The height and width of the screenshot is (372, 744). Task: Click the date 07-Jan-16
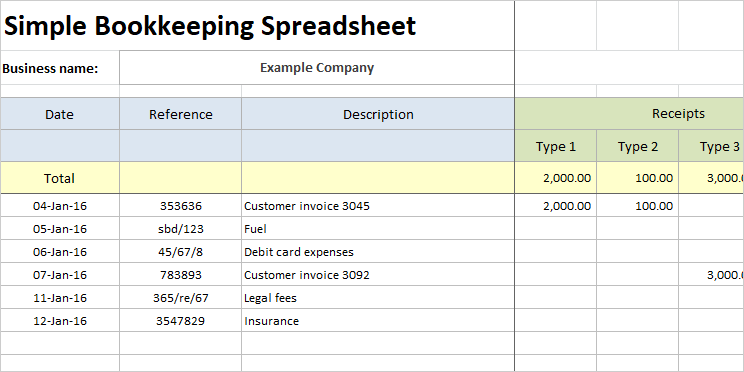pyautogui.click(x=60, y=274)
